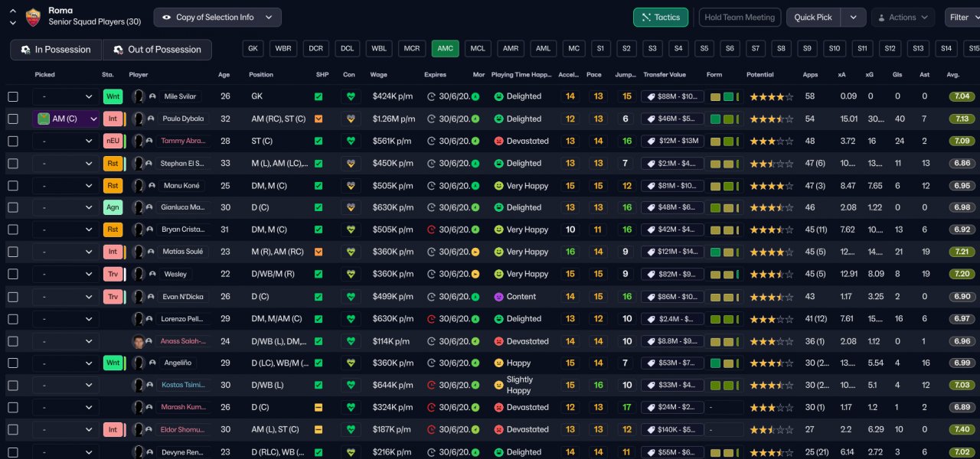Sort by the Transfer Value column header
Image resolution: width=980 pixels, height=459 pixels.
665,75
